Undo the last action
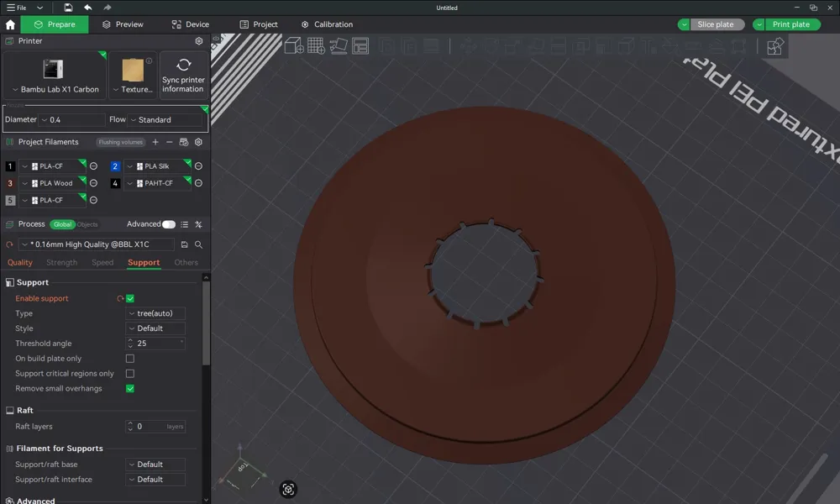Image resolution: width=840 pixels, height=504 pixels. tap(88, 8)
